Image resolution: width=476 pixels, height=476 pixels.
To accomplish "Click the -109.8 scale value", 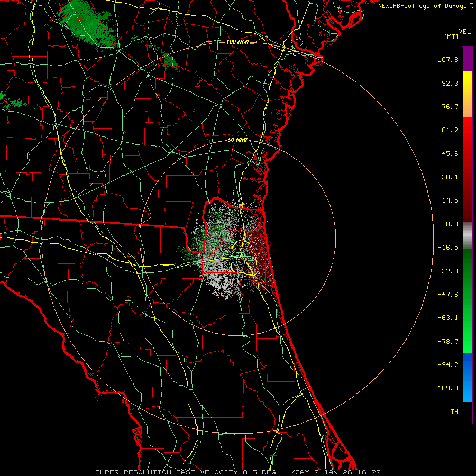I will coord(446,388).
